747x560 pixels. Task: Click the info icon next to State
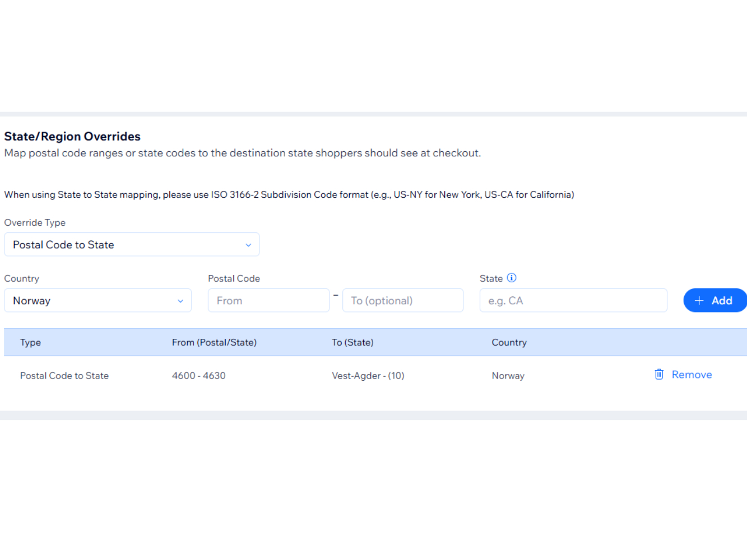point(512,278)
